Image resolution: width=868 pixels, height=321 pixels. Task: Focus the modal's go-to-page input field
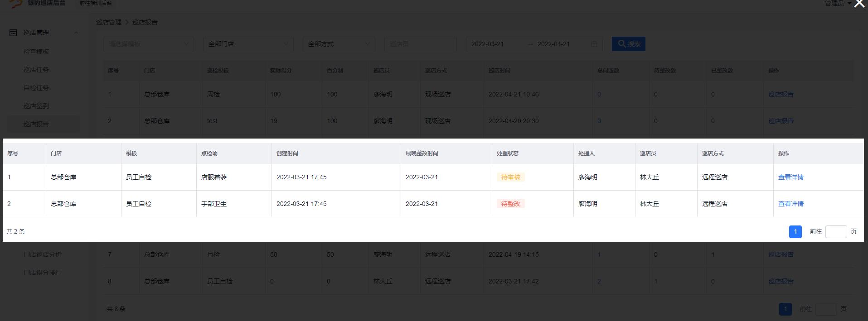click(836, 231)
